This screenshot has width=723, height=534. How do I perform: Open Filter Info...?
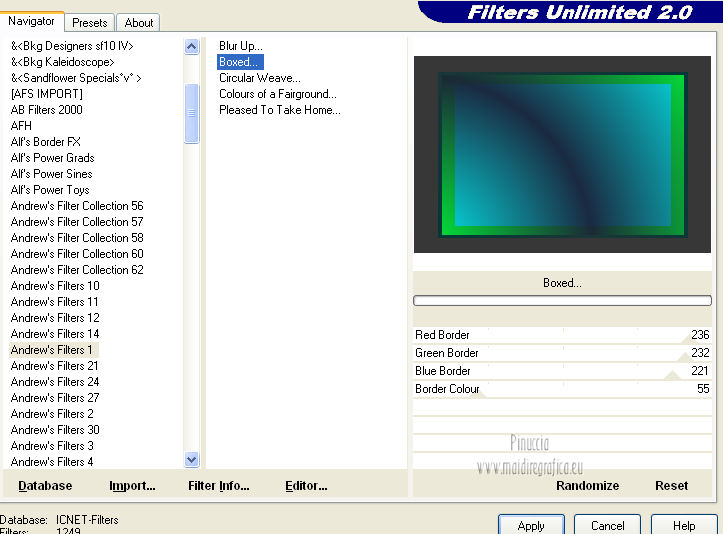[x=219, y=486]
